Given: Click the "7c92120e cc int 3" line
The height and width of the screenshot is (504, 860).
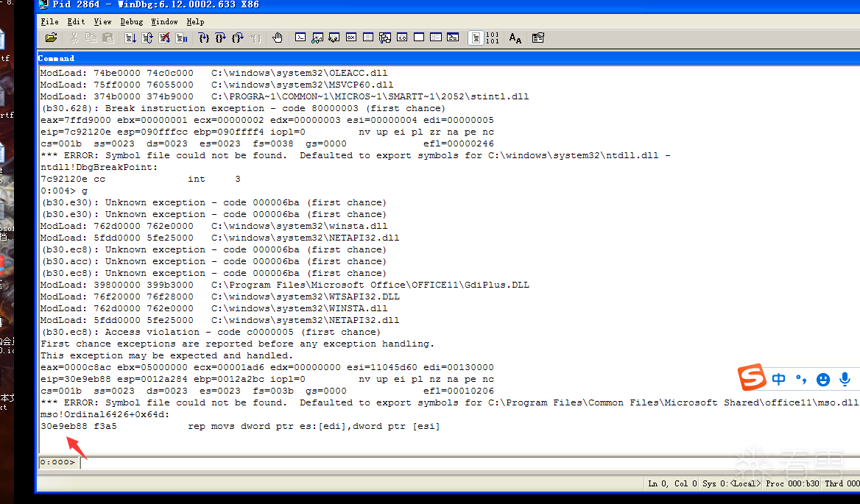Looking at the screenshot, I should point(141,179).
